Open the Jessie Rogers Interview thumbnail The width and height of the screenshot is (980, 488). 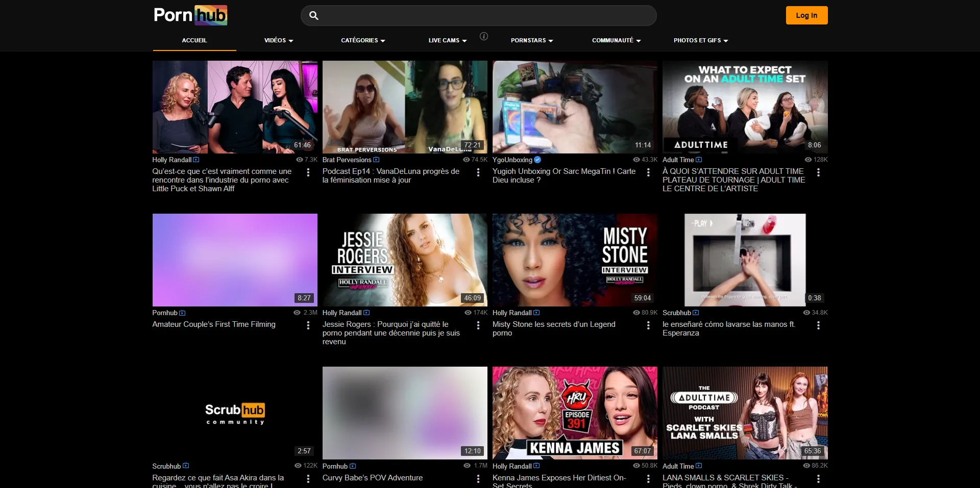pos(405,260)
